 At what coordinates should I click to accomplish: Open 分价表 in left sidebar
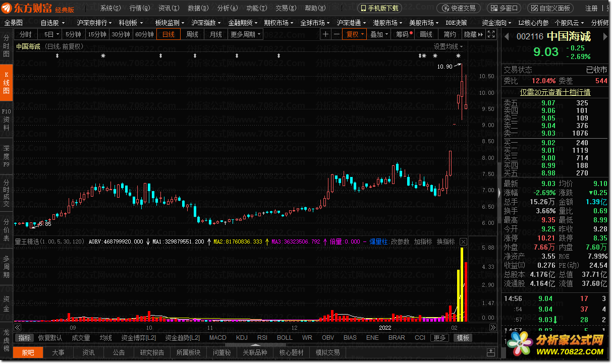pos(7,230)
